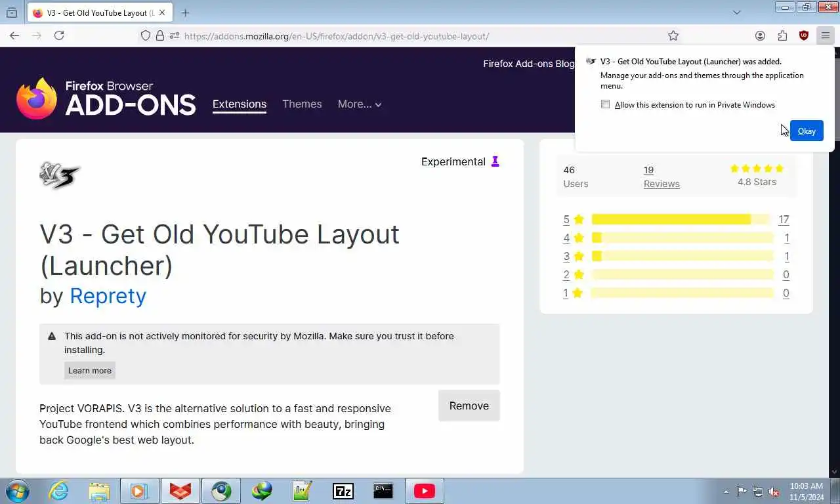Click the taskbar clock showing 10:03 AM
The width and height of the screenshot is (840, 504).
[x=807, y=491]
